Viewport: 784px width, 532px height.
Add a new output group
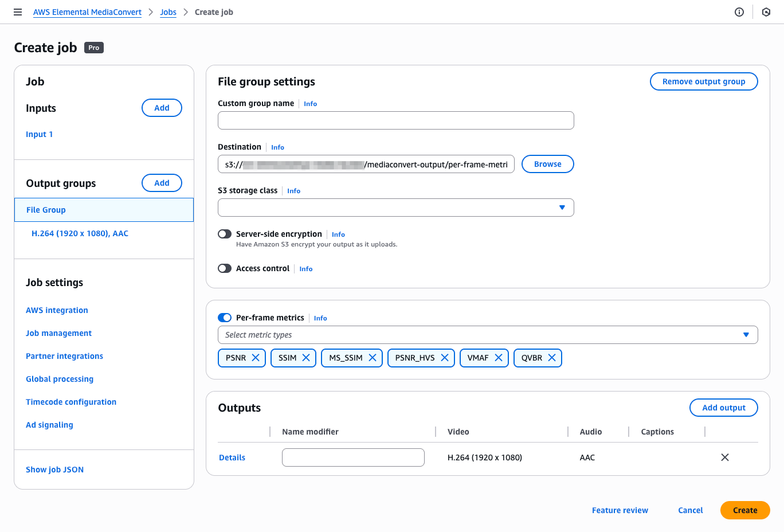[162, 183]
